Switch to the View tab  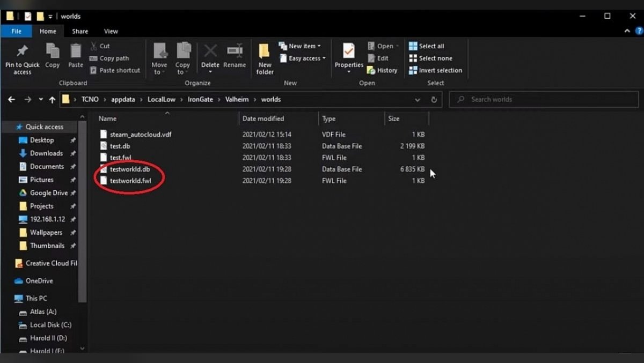pyautogui.click(x=111, y=31)
